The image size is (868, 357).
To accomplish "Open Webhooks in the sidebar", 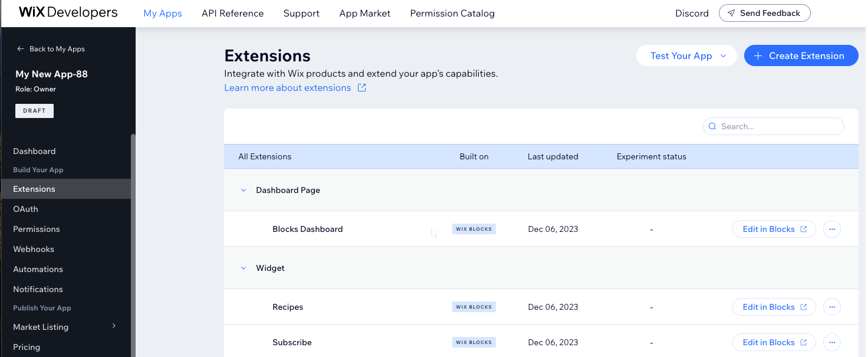I will pyautogui.click(x=34, y=249).
